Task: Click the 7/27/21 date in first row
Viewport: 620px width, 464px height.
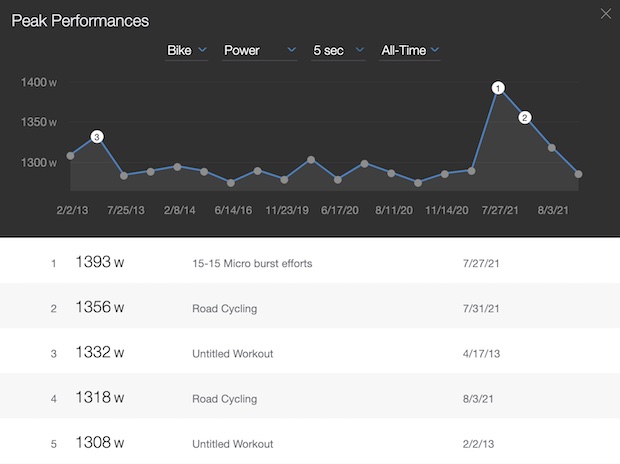Action: pos(474,265)
